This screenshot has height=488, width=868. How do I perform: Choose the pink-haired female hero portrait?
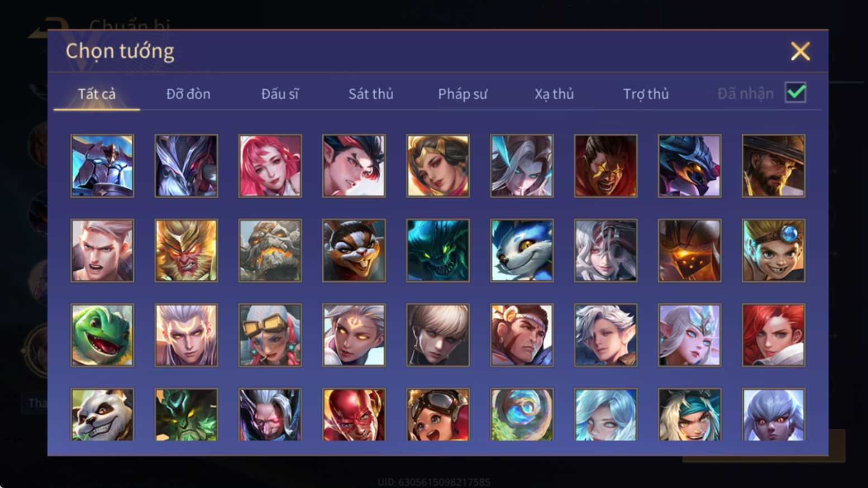(x=270, y=166)
